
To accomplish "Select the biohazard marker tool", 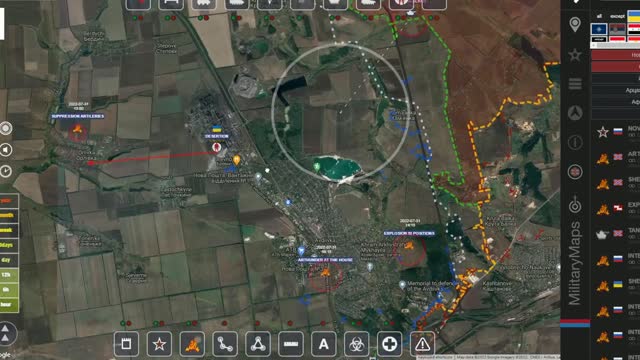I will pos(356,344).
